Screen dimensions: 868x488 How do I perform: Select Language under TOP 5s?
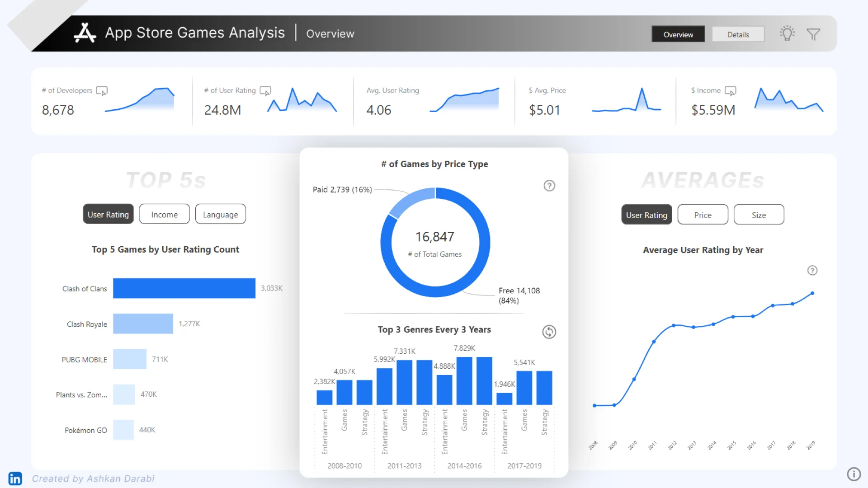220,214
